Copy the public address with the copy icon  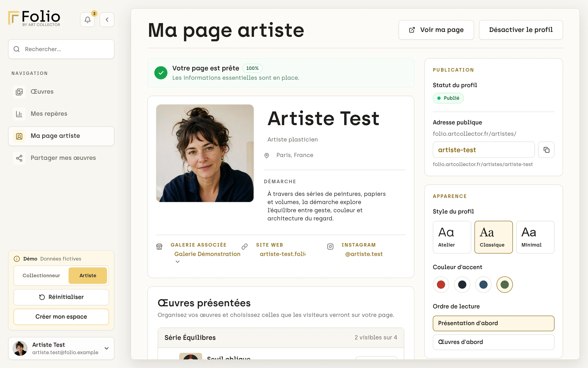click(x=546, y=150)
